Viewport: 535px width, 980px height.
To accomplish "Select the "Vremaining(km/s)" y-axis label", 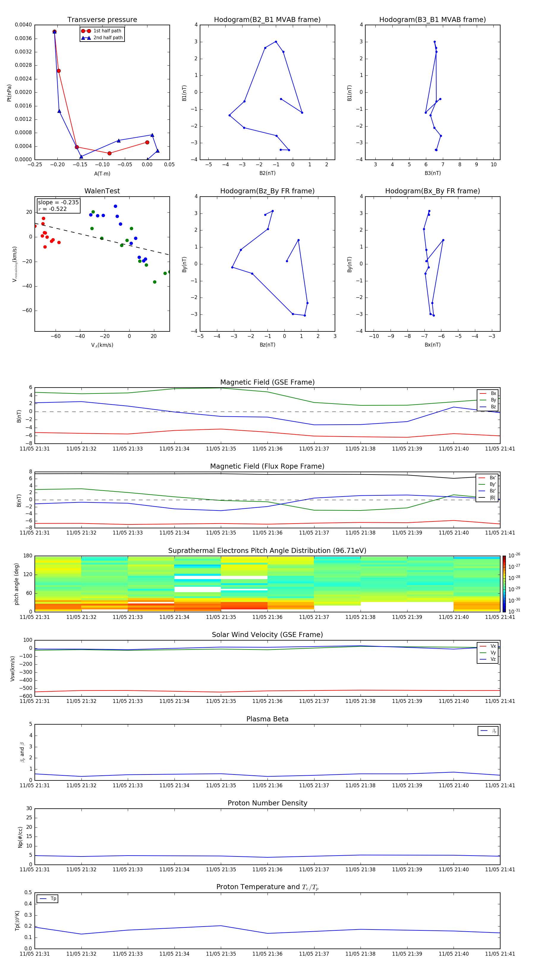I will tap(15, 264).
